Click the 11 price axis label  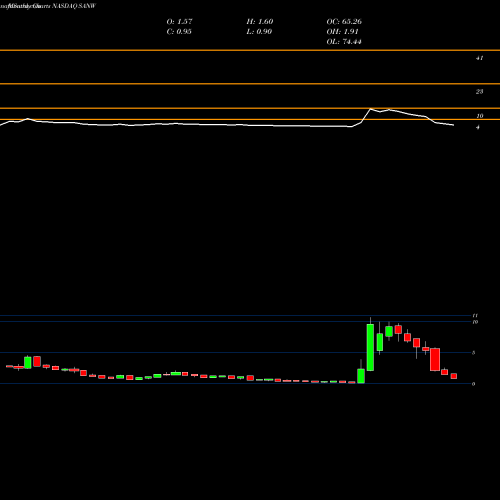click(475, 315)
